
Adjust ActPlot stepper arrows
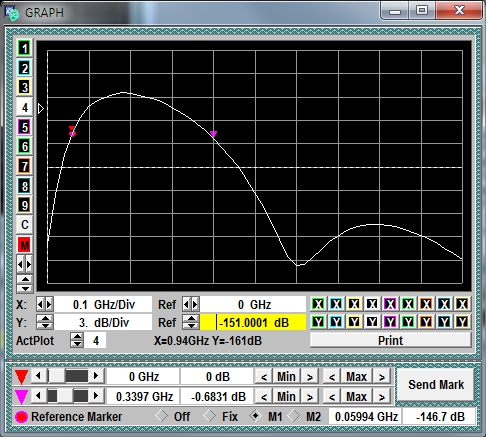pyautogui.click(x=77, y=340)
